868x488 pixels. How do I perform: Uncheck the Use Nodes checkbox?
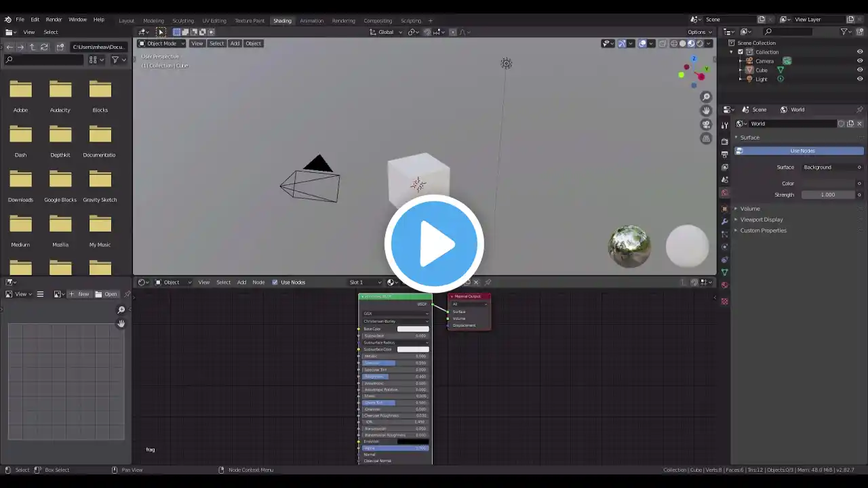[x=275, y=283]
